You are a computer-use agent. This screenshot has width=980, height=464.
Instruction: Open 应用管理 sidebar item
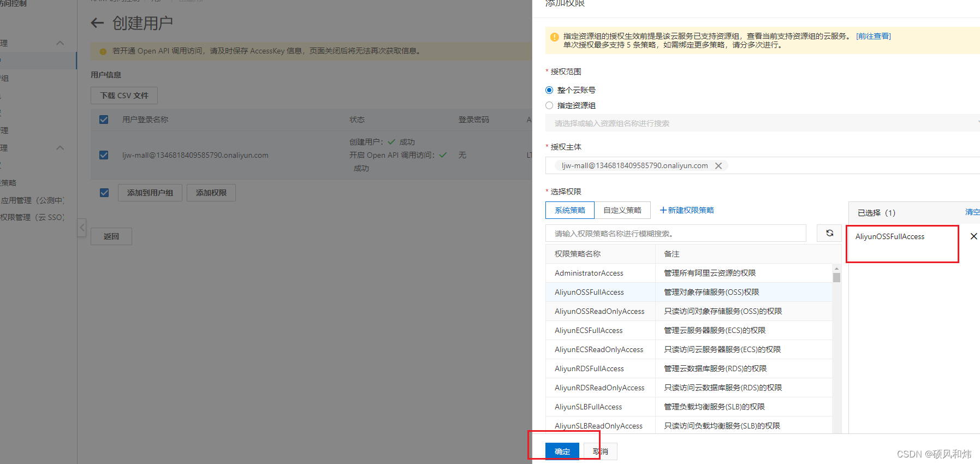(x=32, y=200)
